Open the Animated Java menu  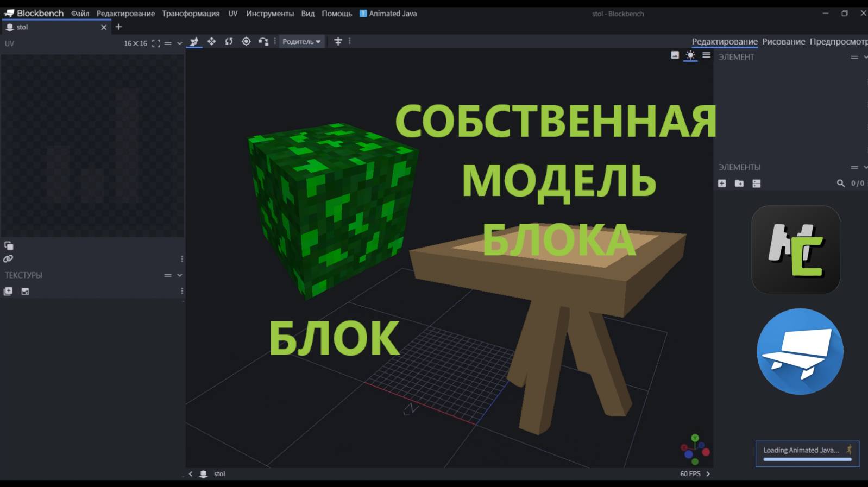[388, 14]
